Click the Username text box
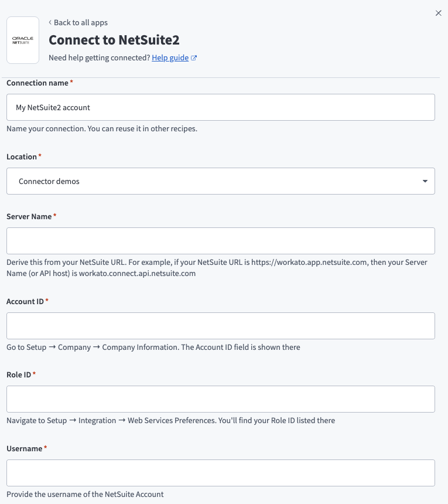This screenshot has height=504, width=448. [x=220, y=473]
